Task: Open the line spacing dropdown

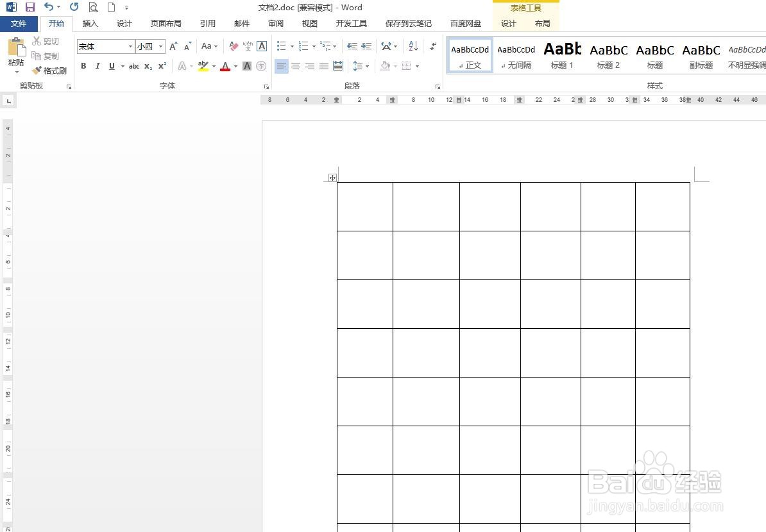Action: (361, 66)
